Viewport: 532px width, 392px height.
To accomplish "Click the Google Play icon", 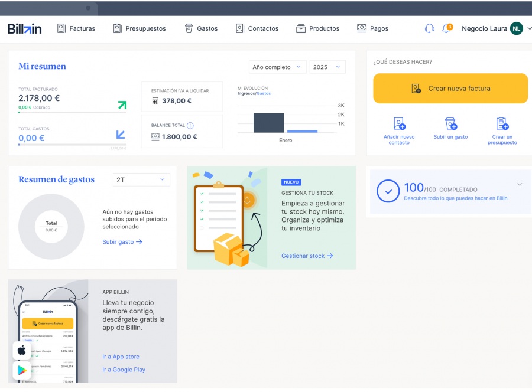I will pyautogui.click(x=22, y=370).
